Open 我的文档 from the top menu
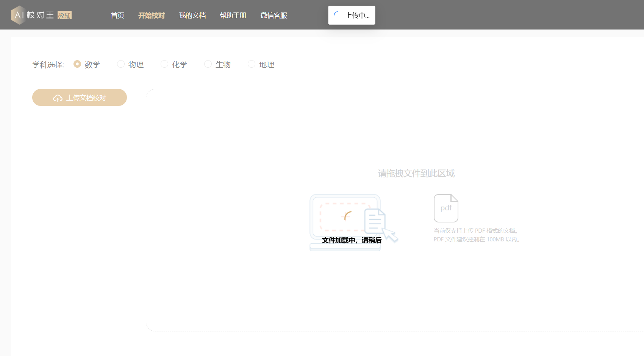The height and width of the screenshot is (356, 644). pos(192,16)
